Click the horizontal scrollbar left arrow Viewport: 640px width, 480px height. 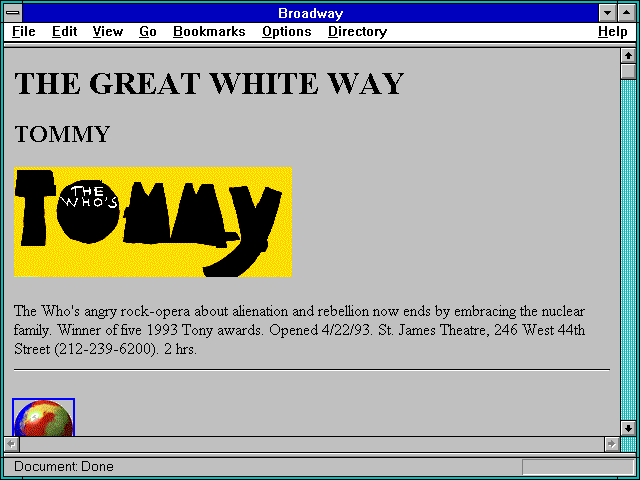point(12,444)
